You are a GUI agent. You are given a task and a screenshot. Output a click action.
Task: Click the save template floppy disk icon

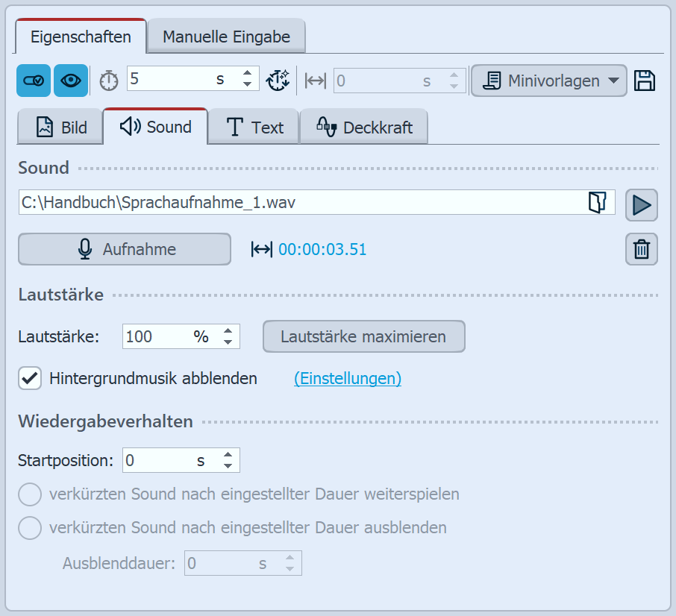click(x=645, y=81)
